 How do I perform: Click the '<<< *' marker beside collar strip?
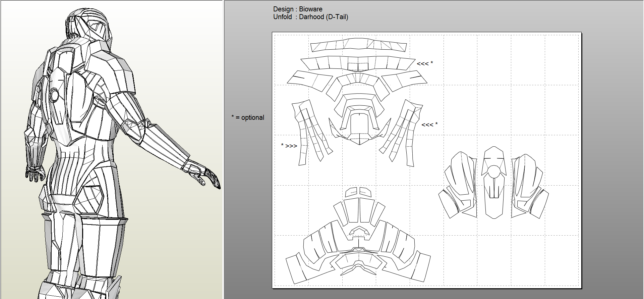425,63
